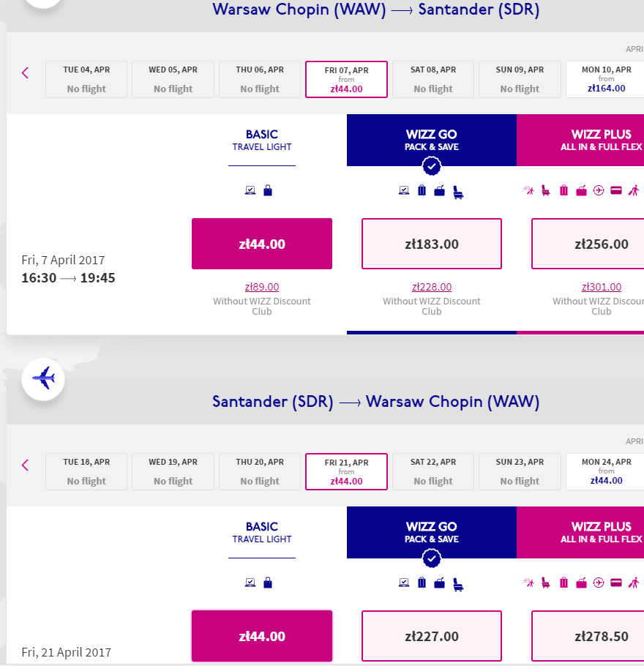Select return WIZZ GO fare zł227.00
Screen dimensions: 644x666
pyautogui.click(x=432, y=636)
